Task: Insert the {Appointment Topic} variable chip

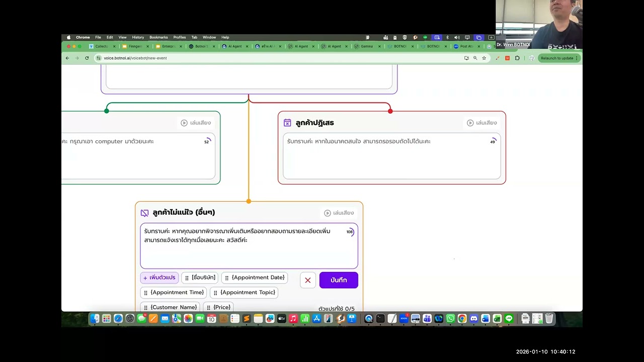Action: click(x=244, y=292)
